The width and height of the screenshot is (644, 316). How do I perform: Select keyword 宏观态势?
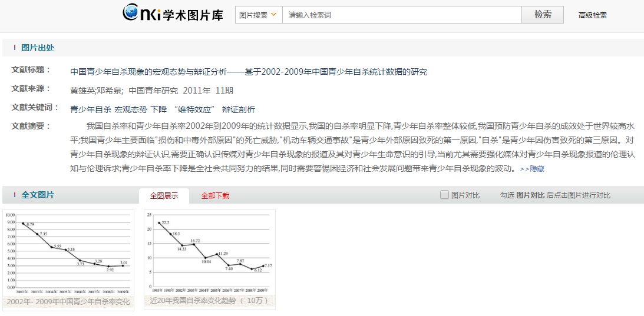(x=131, y=109)
